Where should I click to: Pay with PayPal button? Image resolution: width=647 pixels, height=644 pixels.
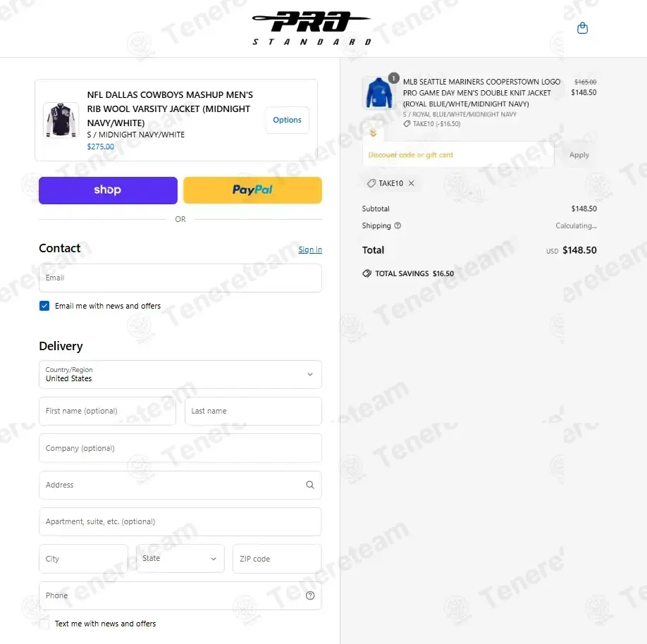coord(252,190)
